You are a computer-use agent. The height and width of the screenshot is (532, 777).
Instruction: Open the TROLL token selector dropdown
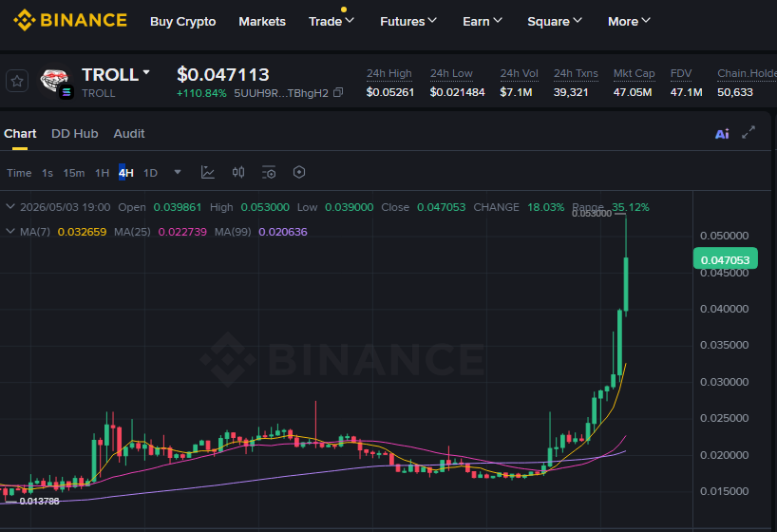pos(146,72)
